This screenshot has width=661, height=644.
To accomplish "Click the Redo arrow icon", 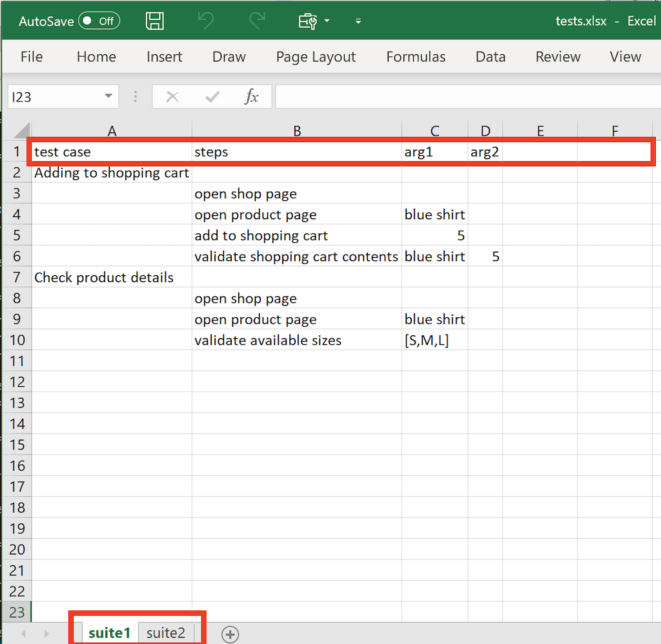I will tap(257, 21).
